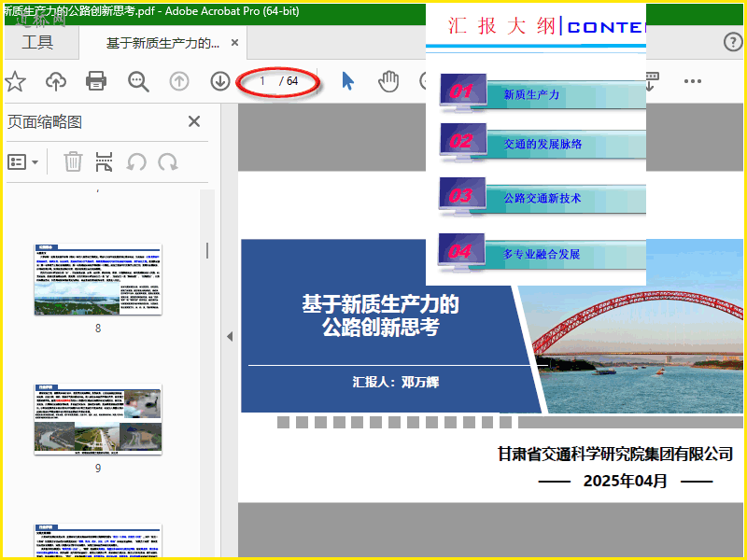Click the 汇报大纲 heading text
The image size is (747, 560).
[x=501, y=26]
